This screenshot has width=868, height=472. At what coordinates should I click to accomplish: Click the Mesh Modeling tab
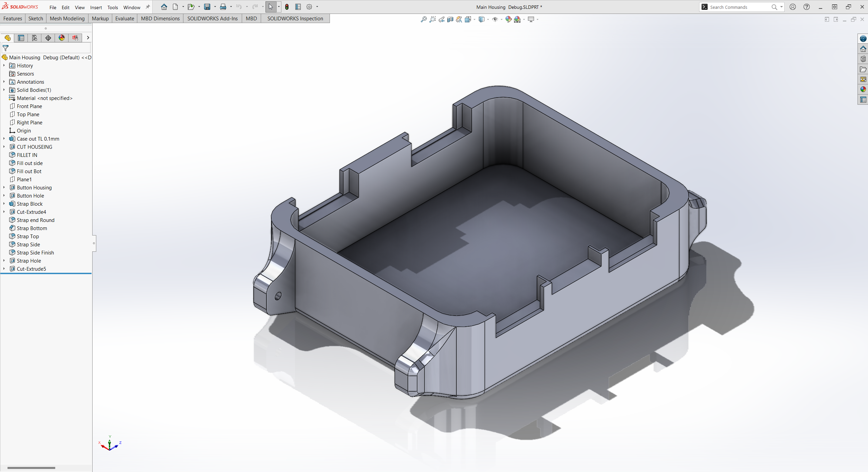click(x=66, y=18)
